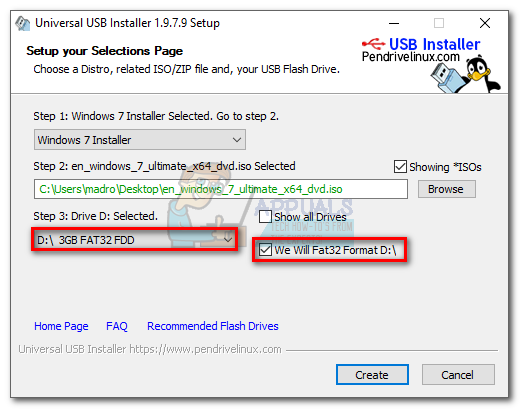The image size is (520, 409).
Task: Click the Browse button for ISO file
Action: pyautogui.click(x=447, y=189)
